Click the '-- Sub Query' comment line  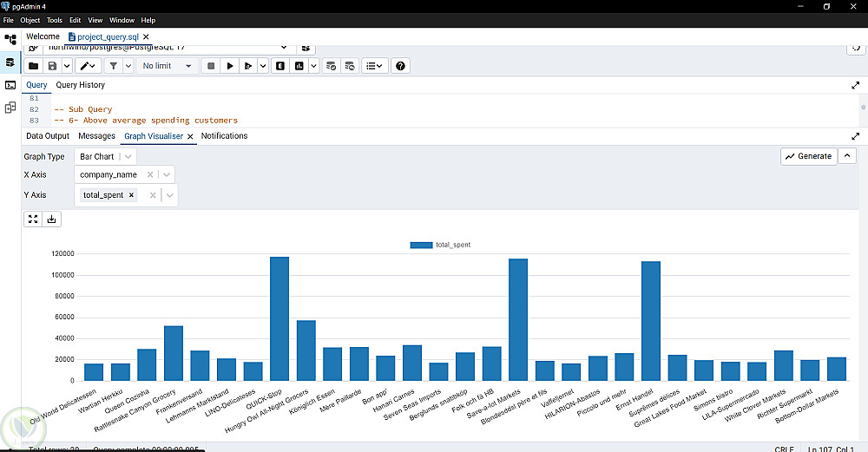(x=83, y=109)
